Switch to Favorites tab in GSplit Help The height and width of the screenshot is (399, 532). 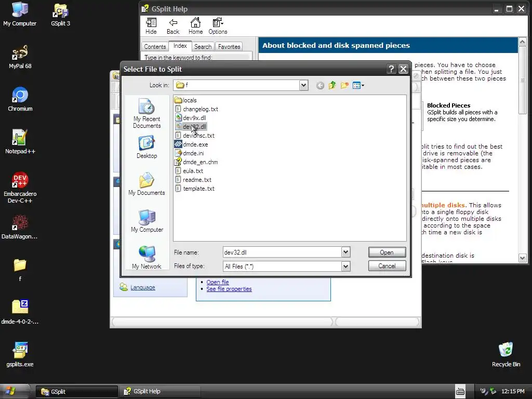(x=229, y=46)
